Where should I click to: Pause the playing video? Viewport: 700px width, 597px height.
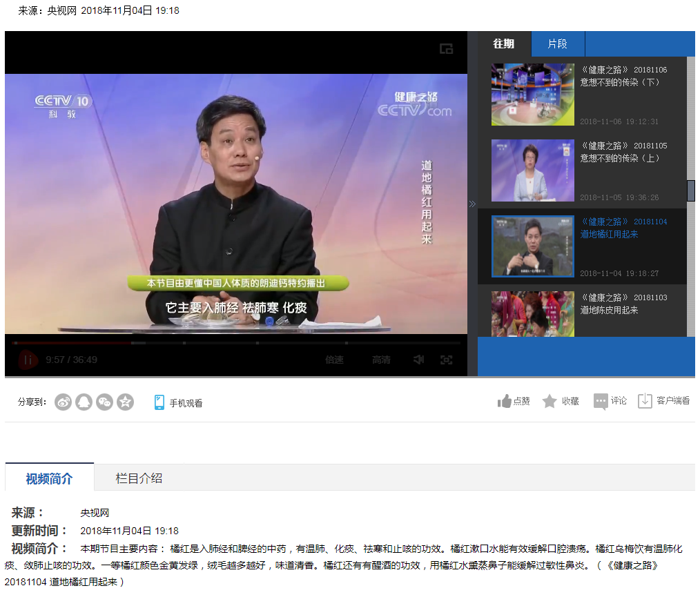[27, 359]
